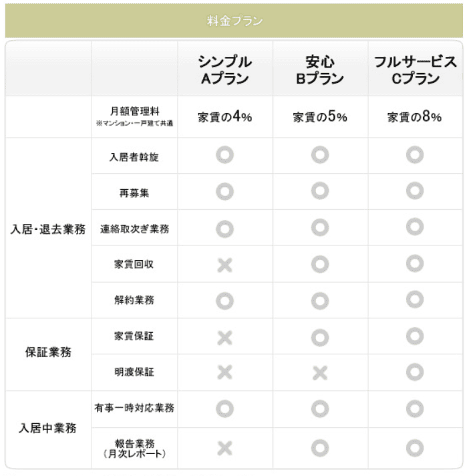Viewport: 473px width, 476px height.
Task: Click the X mark for 家賃保証 under Aプラン
Action: coord(225,337)
